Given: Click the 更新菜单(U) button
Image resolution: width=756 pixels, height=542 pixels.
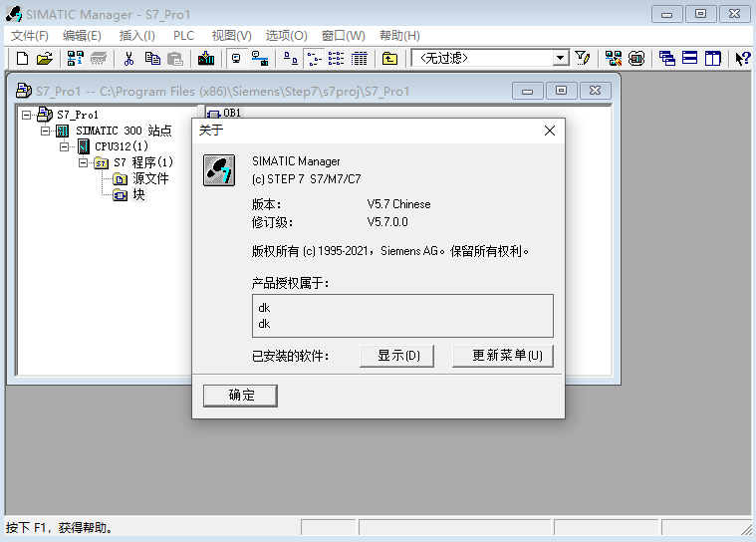Looking at the screenshot, I should tap(503, 356).
